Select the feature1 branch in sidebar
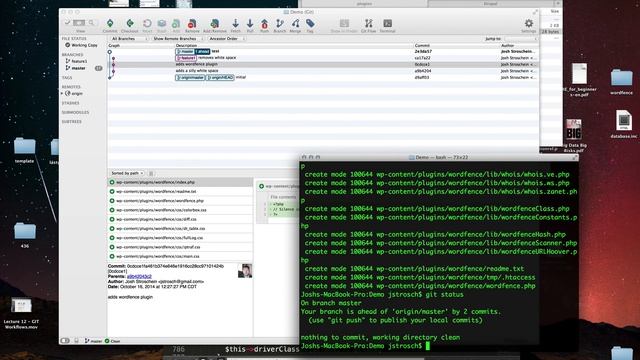 coord(76,61)
